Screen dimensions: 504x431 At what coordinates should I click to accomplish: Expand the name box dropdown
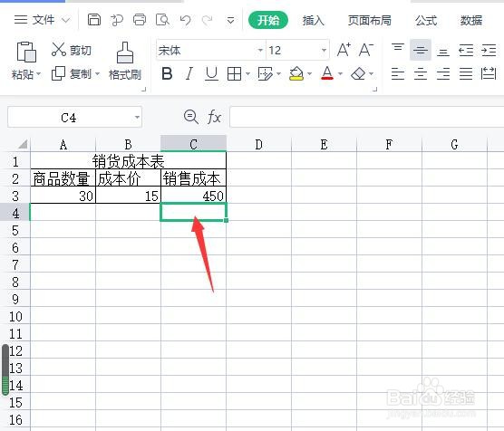click(137, 118)
